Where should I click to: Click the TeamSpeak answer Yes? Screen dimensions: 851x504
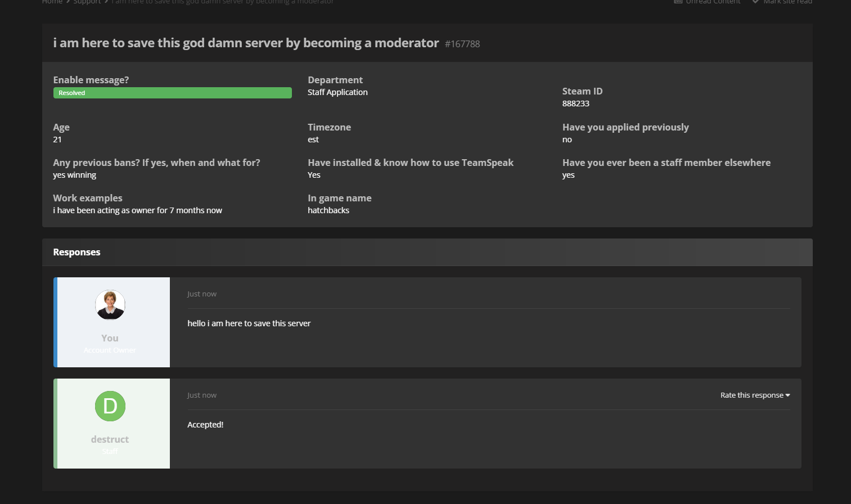(314, 175)
